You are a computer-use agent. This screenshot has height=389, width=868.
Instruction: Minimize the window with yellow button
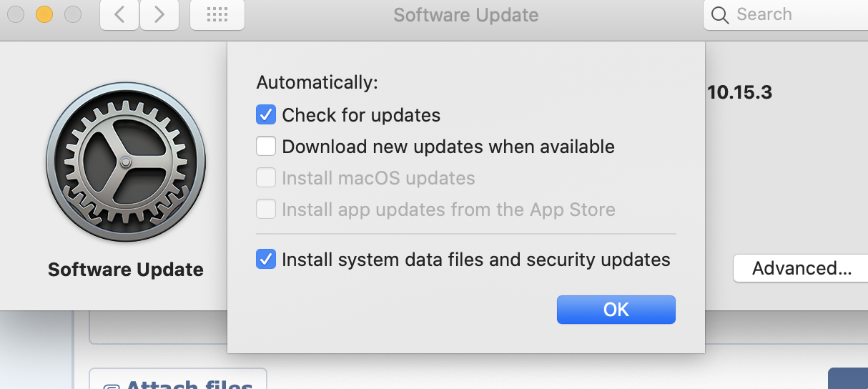[x=44, y=14]
